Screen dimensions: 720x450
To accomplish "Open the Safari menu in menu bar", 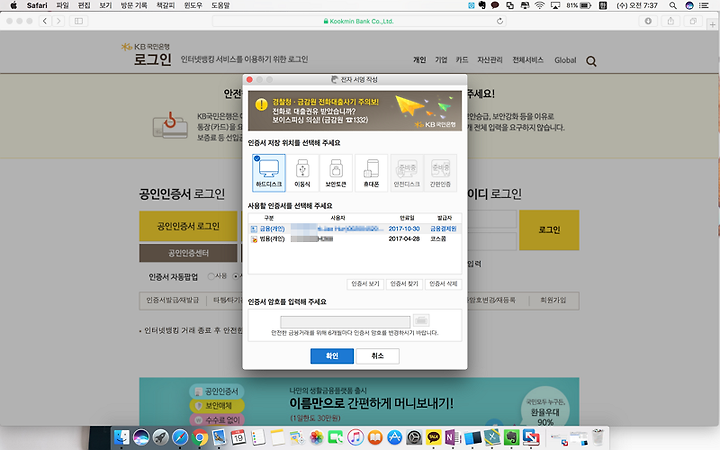I will pos(37,6).
